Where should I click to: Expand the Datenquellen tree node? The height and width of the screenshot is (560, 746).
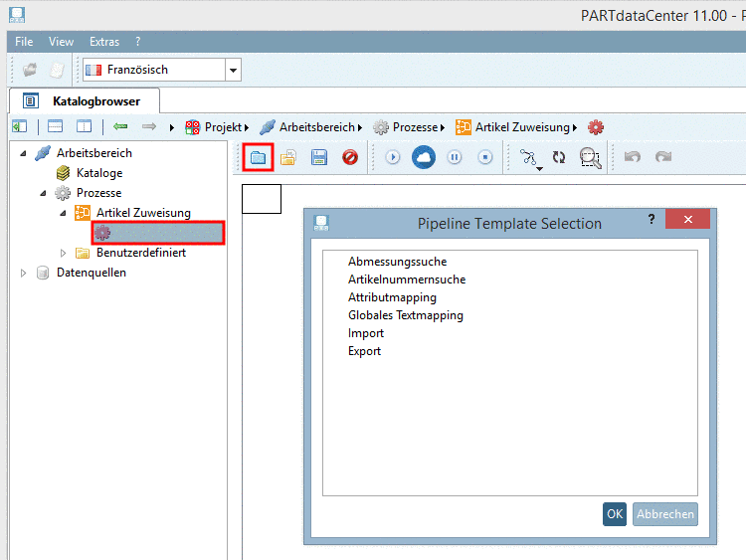pos(23,274)
